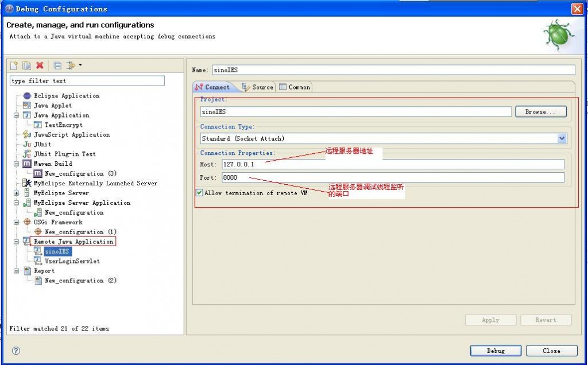588x365 pixels.
Task: Expand the MyEclipse Server tree node
Action: click(17, 193)
